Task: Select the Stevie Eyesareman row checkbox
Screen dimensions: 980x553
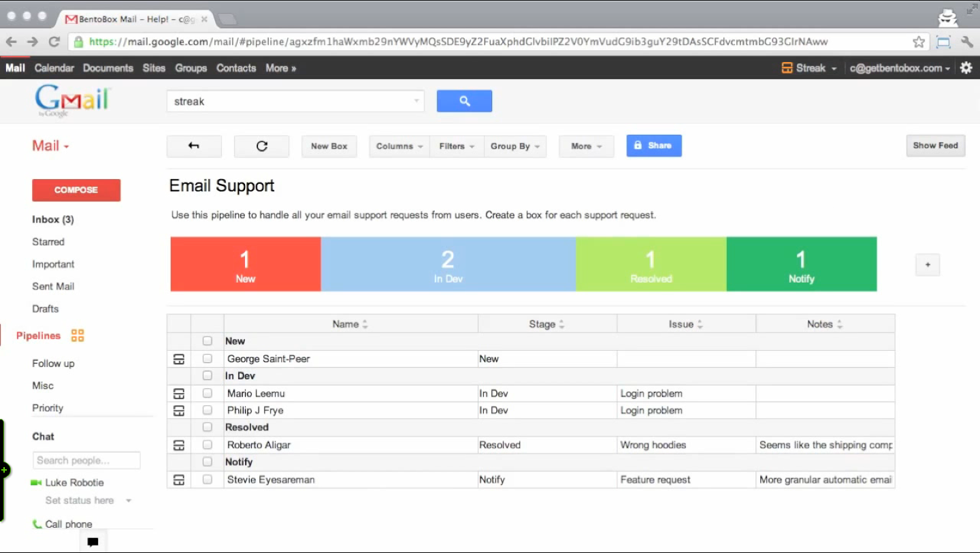Action: click(x=208, y=480)
